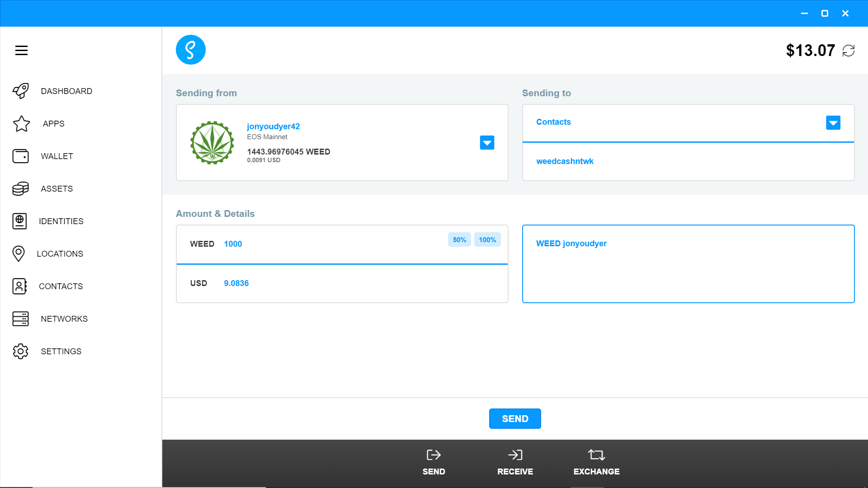
Task: Click the Locations pin icon
Action: [x=19, y=253]
